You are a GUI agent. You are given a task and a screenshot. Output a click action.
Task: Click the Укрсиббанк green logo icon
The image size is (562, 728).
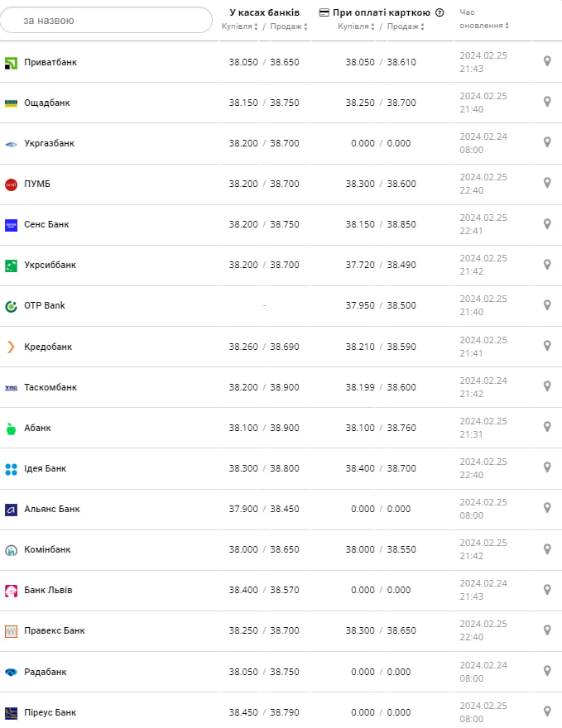[11, 265]
